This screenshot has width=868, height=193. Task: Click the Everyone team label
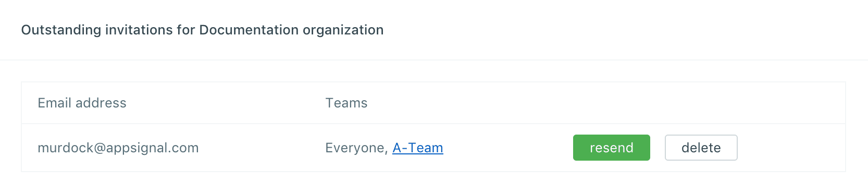(x=355, y=148)
